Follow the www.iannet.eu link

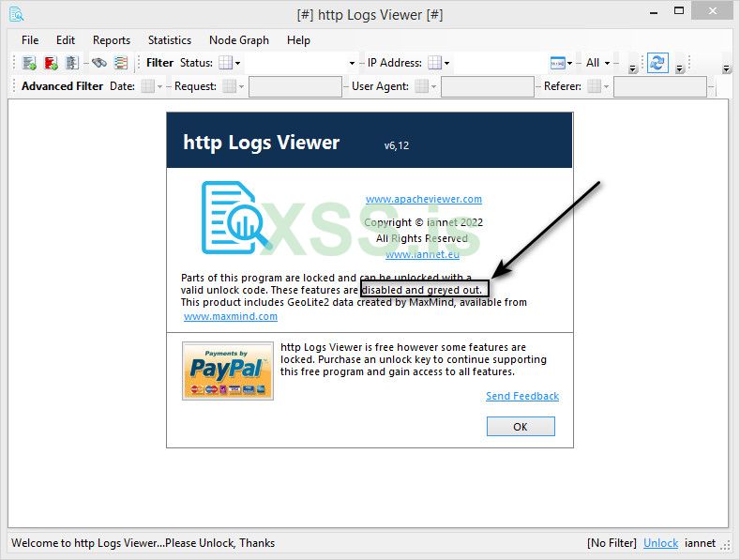(422, 254)
